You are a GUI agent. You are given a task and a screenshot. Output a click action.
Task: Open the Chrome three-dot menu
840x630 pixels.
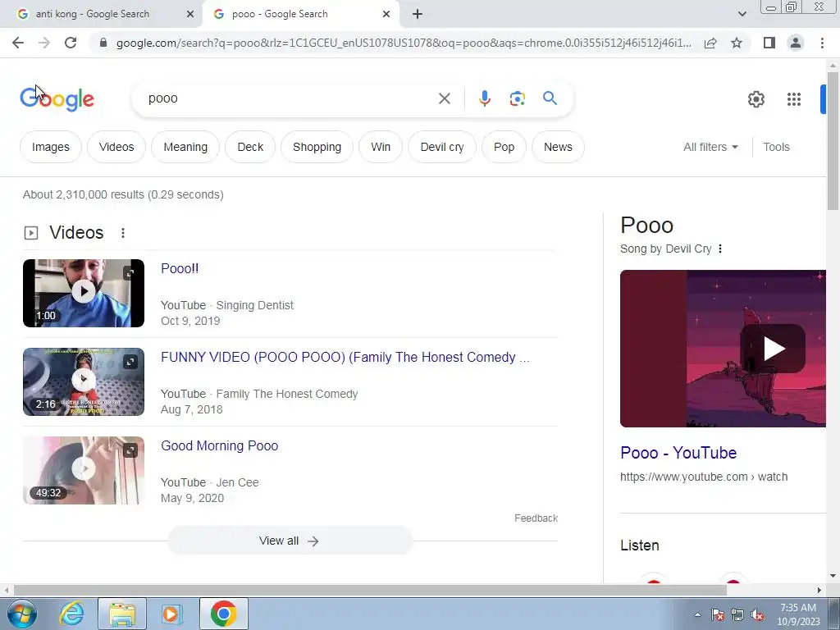tap(822, 43)
